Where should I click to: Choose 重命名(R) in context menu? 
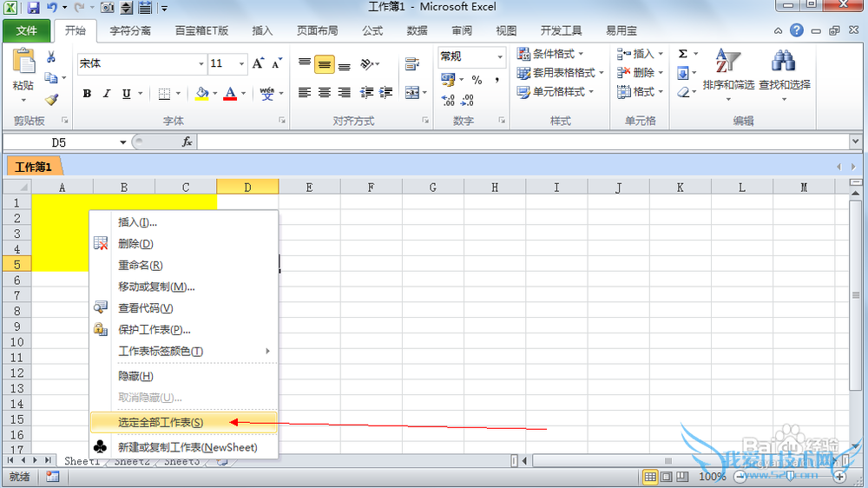(183, 266)
